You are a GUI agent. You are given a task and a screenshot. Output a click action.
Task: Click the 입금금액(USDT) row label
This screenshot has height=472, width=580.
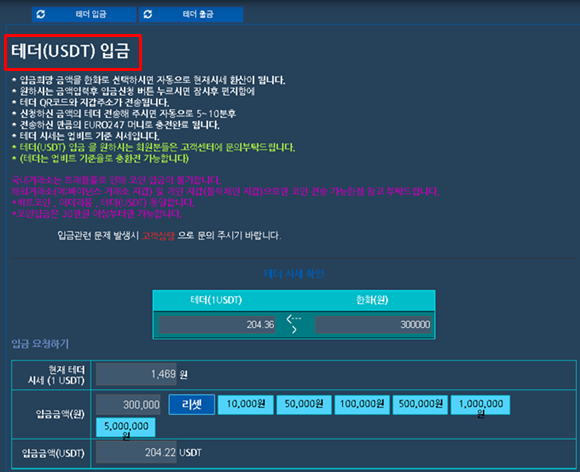[53, 453]
